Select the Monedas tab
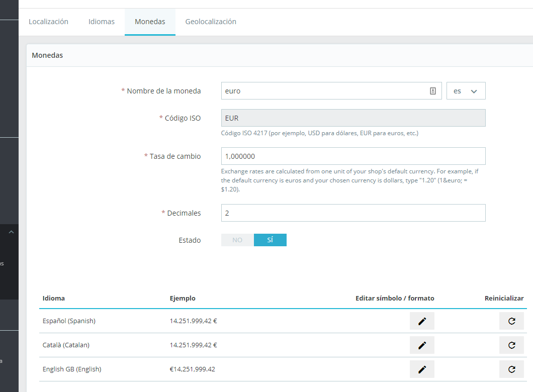533x392 pixels. click(150, 22)
